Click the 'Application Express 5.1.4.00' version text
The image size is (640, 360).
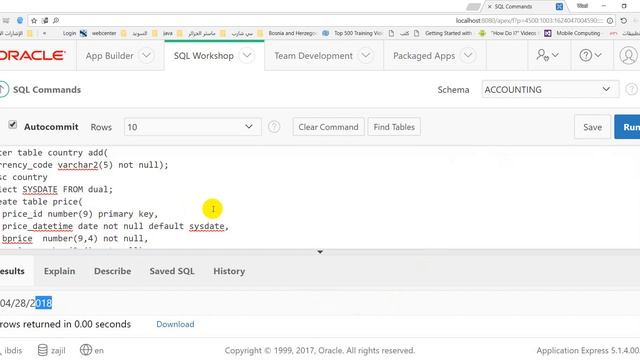point(588,350)
